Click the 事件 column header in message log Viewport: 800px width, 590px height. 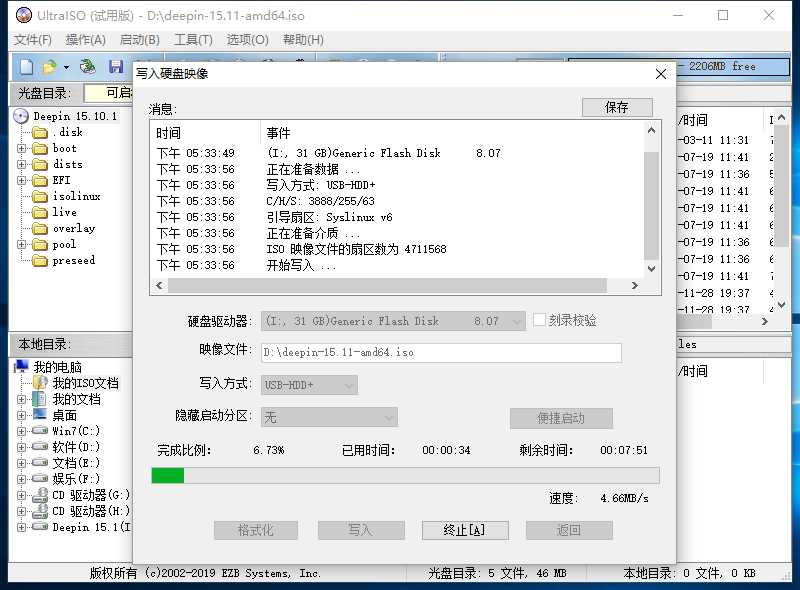click(x=279, y=133)
